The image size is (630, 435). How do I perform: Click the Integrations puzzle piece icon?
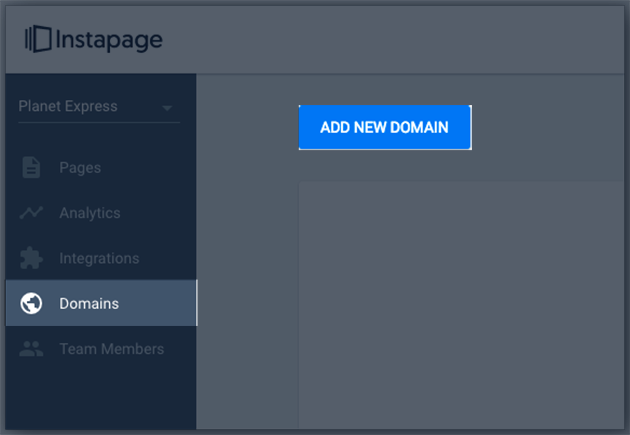[x=31, y=258]
